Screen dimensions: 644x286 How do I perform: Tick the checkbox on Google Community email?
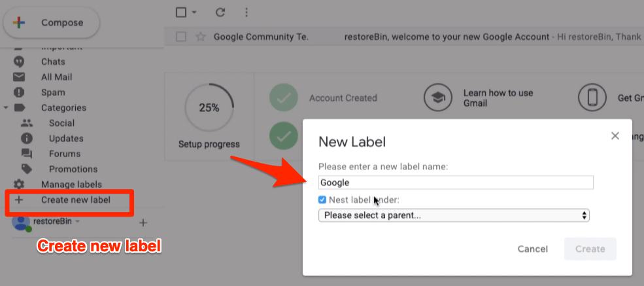tap(181, 37)
